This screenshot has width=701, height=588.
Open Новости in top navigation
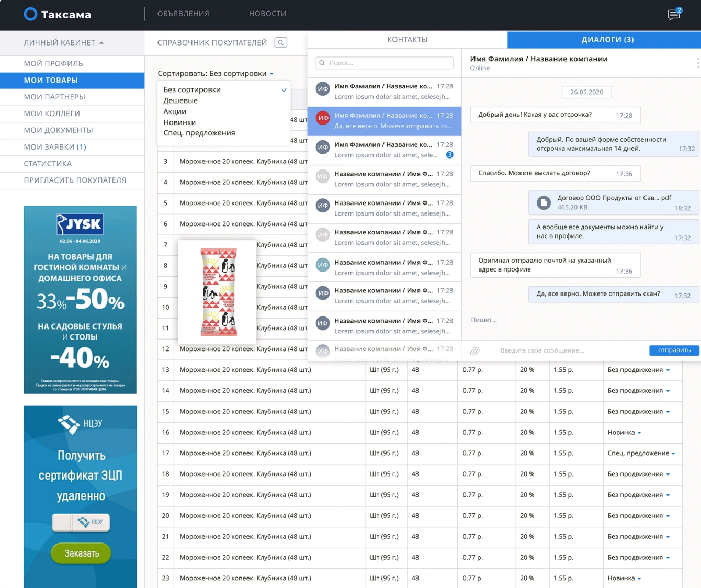(x=268, y=14)
